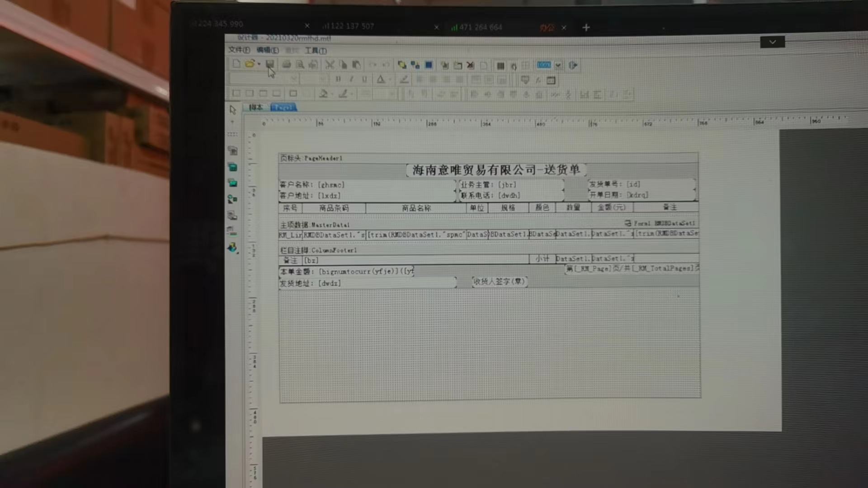The width and height of the screenshot is (868, 488).
Task: Click the New report icon
Action: [x=236, y=64]
